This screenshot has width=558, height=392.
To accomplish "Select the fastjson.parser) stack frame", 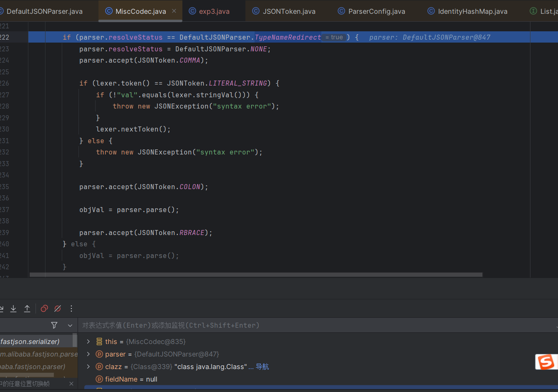I will (x=36, y=367).
